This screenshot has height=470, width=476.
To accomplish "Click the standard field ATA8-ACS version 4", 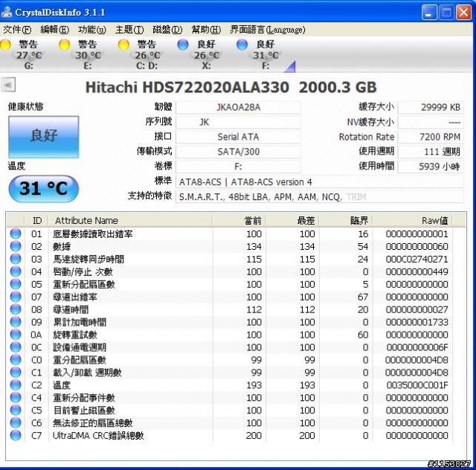I will click(x=320, y=182).
